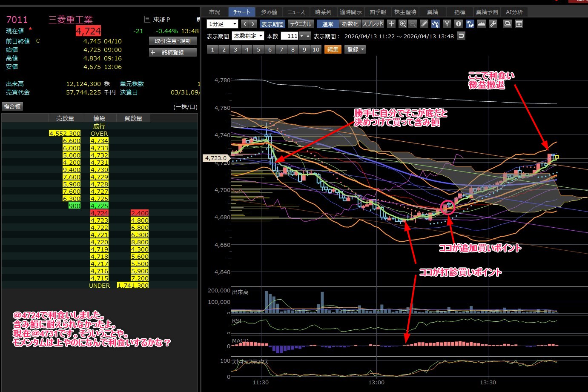Screen dimensions: 588x392
Task: Click the 本数 input field showing 111
Action: (290, 36)
